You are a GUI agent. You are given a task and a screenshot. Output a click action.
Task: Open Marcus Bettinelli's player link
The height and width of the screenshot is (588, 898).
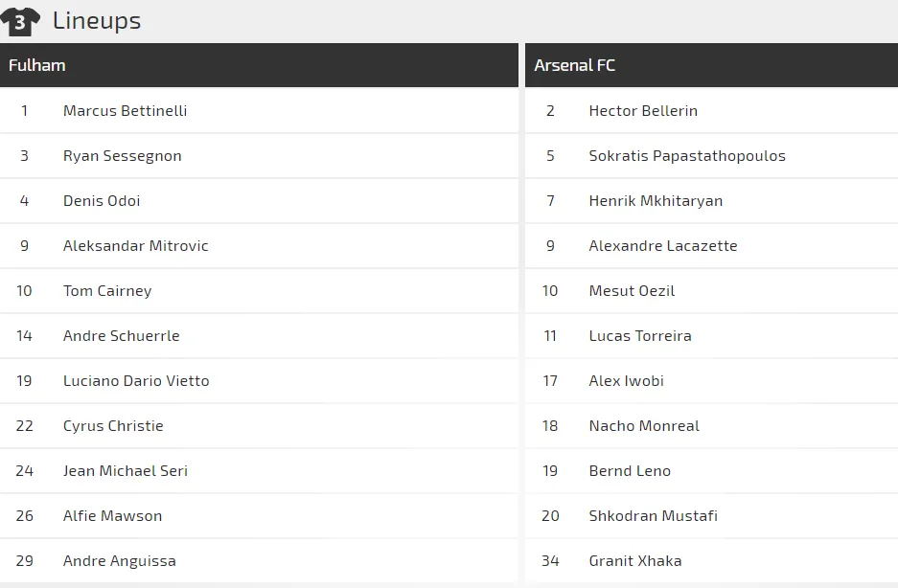(125, 111)
